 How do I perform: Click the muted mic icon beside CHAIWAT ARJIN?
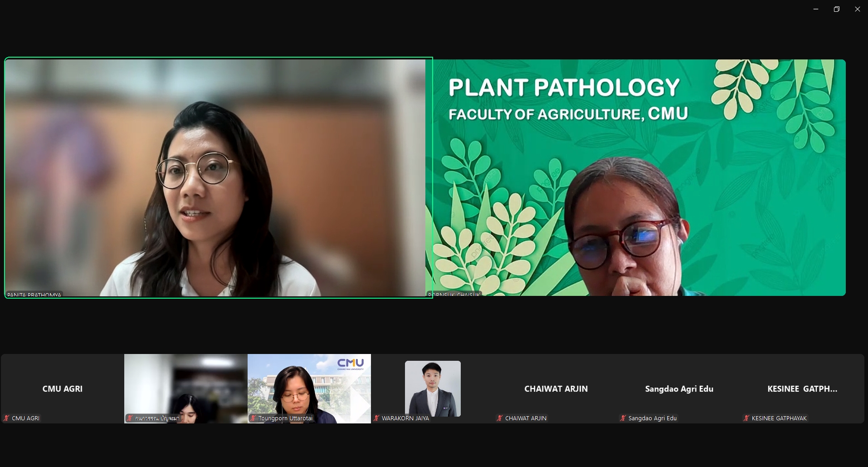pos(500,418)
